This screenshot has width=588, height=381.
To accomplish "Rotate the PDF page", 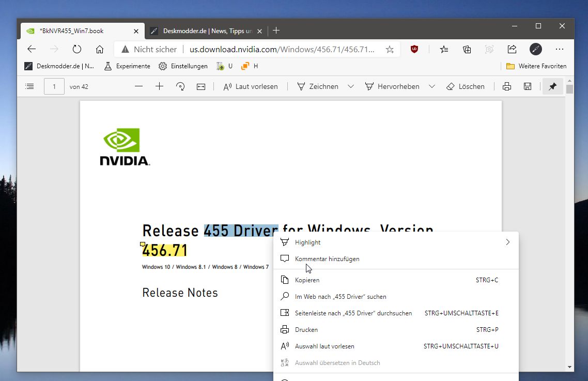I will [180, 86].
